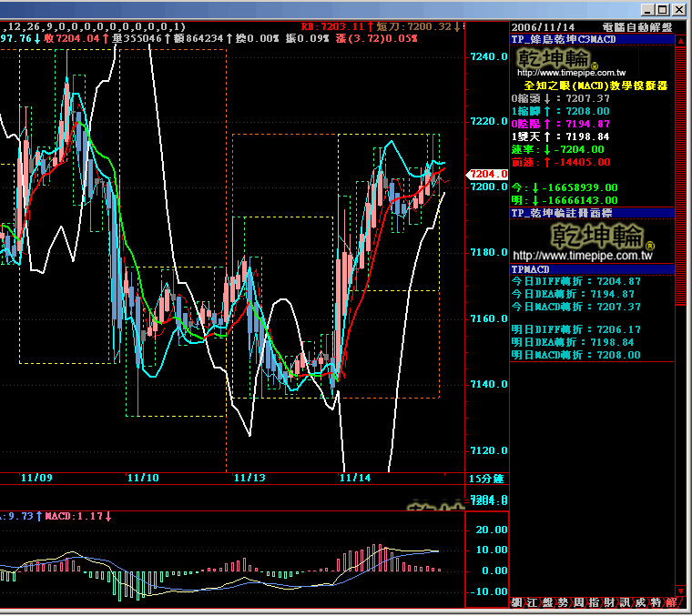
Task: Switch to the 指 tab
Action: (594, 602)
